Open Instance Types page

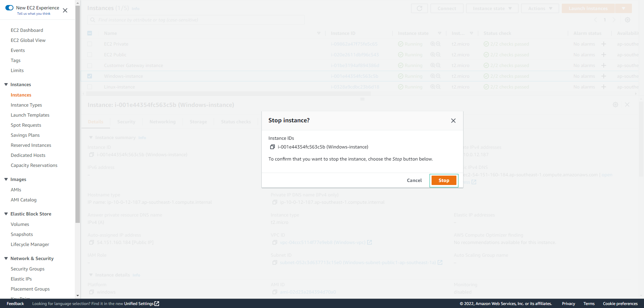coord(26,105)
